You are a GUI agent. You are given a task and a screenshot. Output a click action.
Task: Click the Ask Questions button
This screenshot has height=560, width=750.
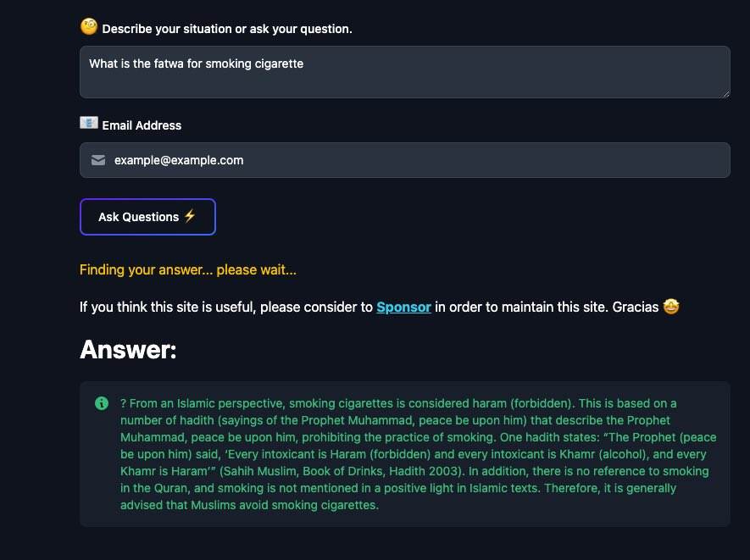point(147,217)
